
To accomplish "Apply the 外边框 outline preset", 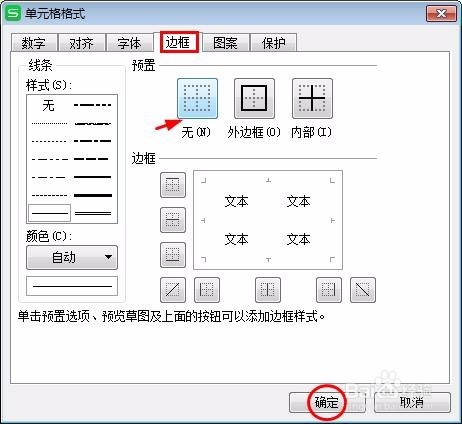I will point(254,99).
